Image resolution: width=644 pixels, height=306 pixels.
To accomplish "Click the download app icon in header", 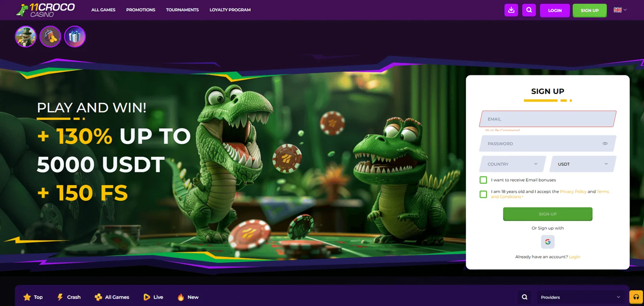I will tap(511, 10).
